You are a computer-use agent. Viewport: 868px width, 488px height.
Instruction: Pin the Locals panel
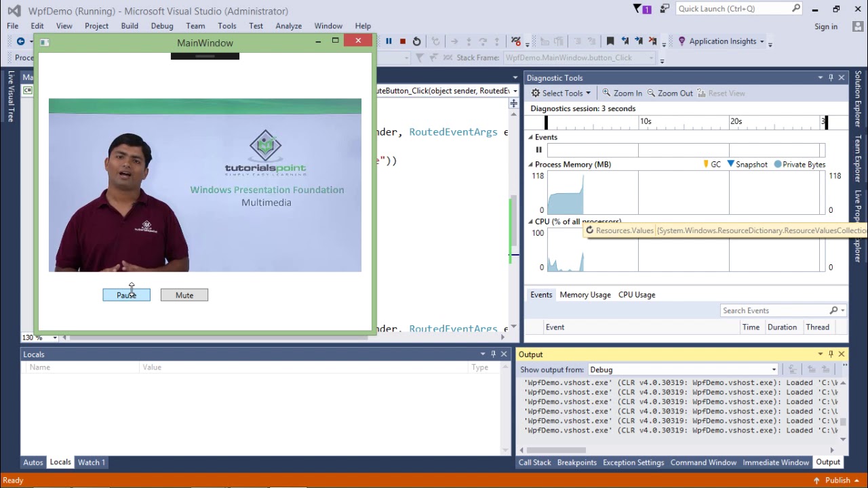click(x=493, y=354)
